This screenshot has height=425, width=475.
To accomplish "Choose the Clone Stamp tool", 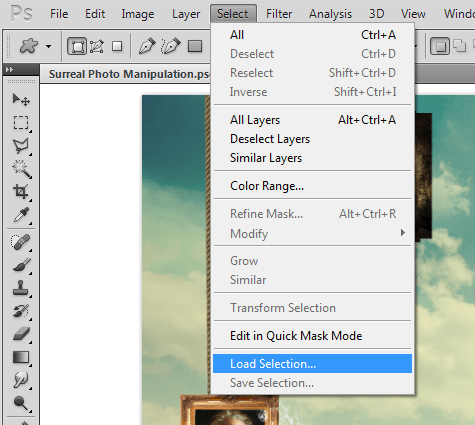I will (x=21, y=288).
